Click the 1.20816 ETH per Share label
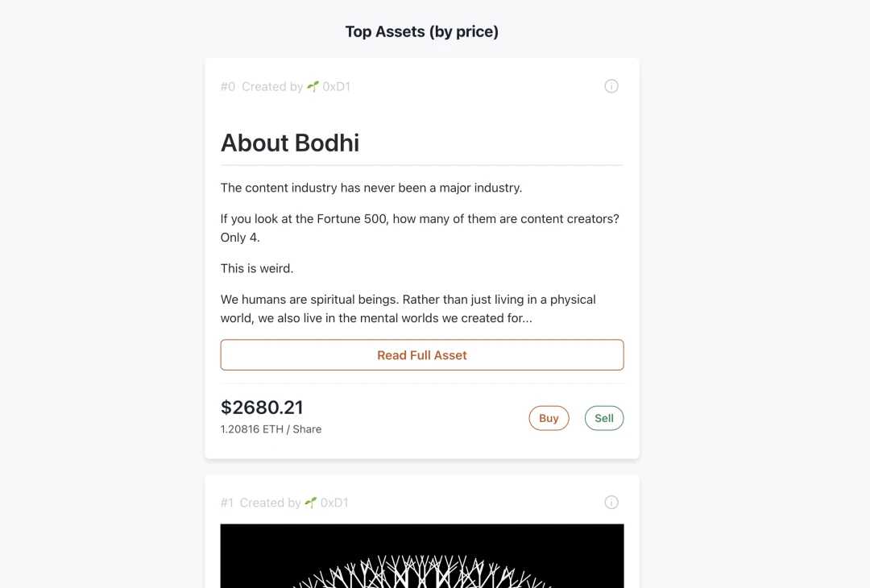870x588 pixels. pyautogui.click(x=271, y=429)
